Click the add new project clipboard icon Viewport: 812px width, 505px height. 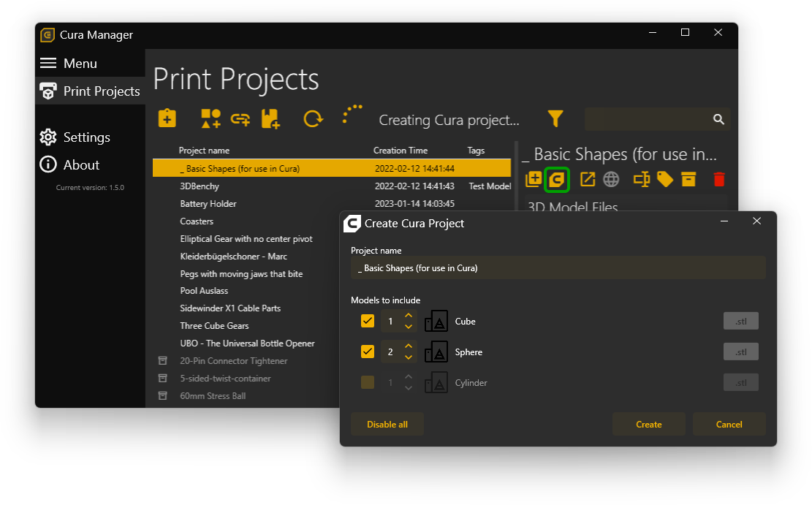[167, 118]
